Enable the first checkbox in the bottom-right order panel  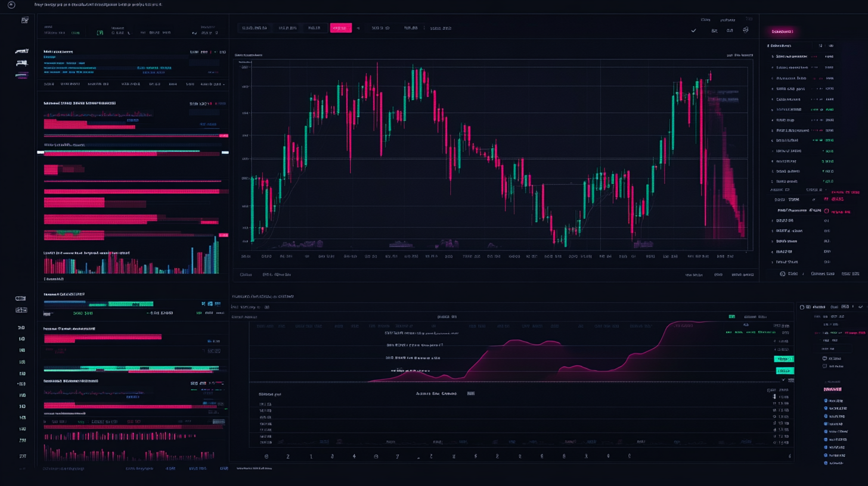824,359
